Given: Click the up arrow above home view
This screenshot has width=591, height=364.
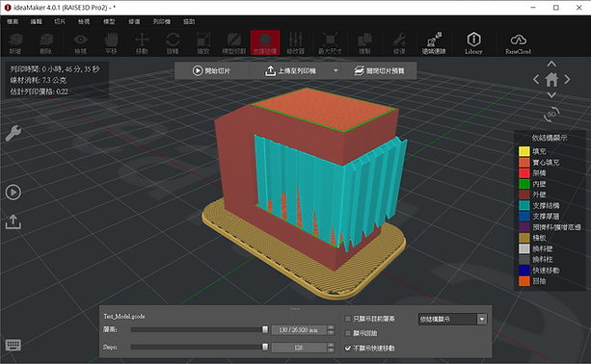Looking at the screenshot, I should pyautogui.click(x=551, y=64).
